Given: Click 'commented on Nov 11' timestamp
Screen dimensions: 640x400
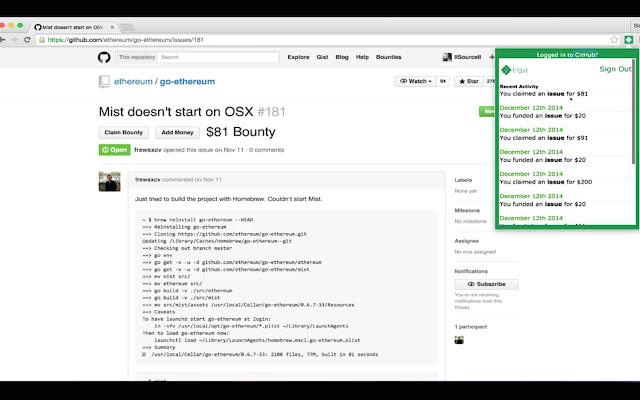Looking at the screenshot, I should pyautogui.click(x=192, y=180).
